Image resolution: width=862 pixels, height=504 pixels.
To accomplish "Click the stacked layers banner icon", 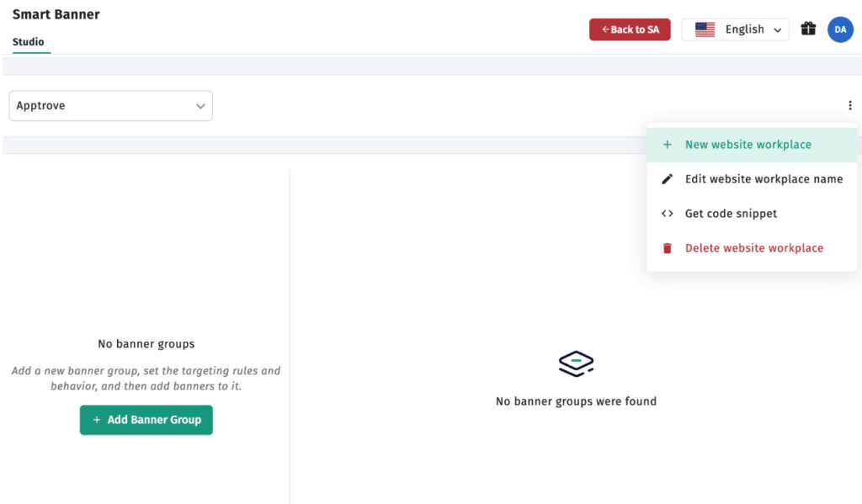I will (576, 363).
